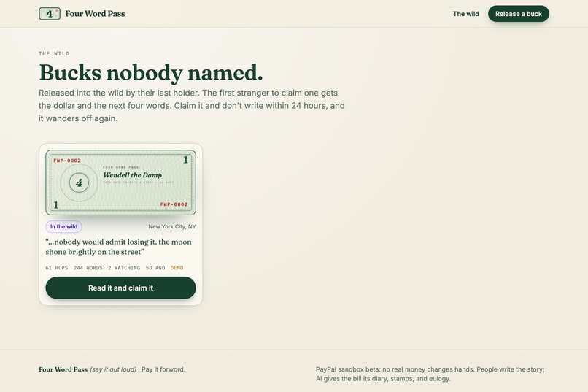Click the Wendell the Damp name on the bill

tap(132, 175)
